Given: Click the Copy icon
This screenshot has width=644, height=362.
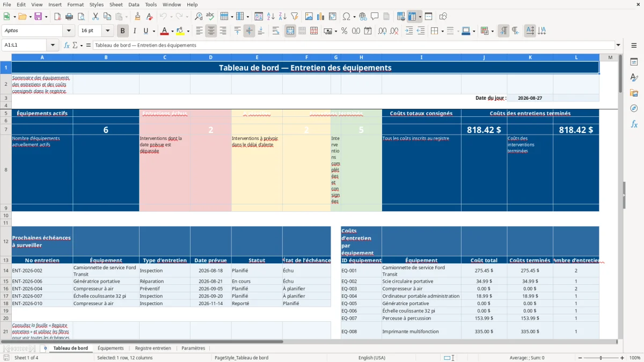Looking at the screenshot, I should pyautogui.click(x=107, y=17).
